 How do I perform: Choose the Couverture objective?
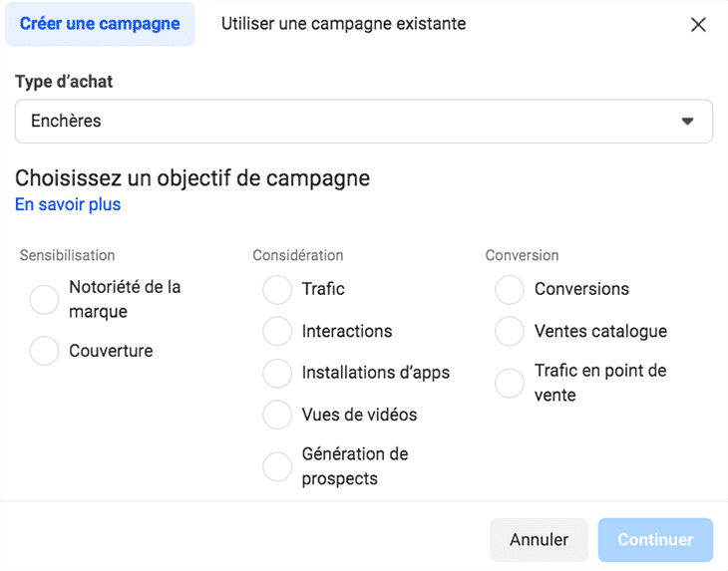click(45, 351)
